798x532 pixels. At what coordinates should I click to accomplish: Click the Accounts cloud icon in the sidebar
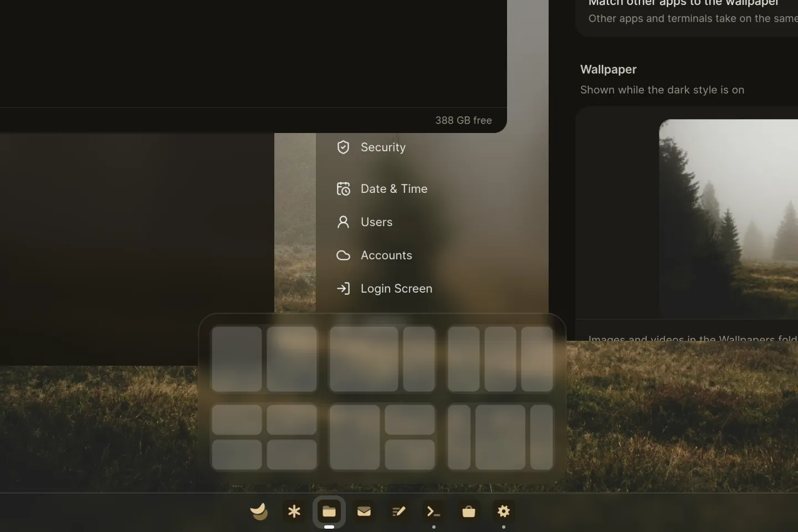(x=343, y=255)
